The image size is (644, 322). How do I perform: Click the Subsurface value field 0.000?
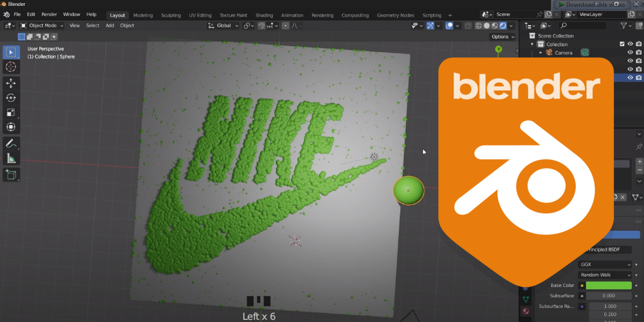pyautogui.click(x=609, y=296)
